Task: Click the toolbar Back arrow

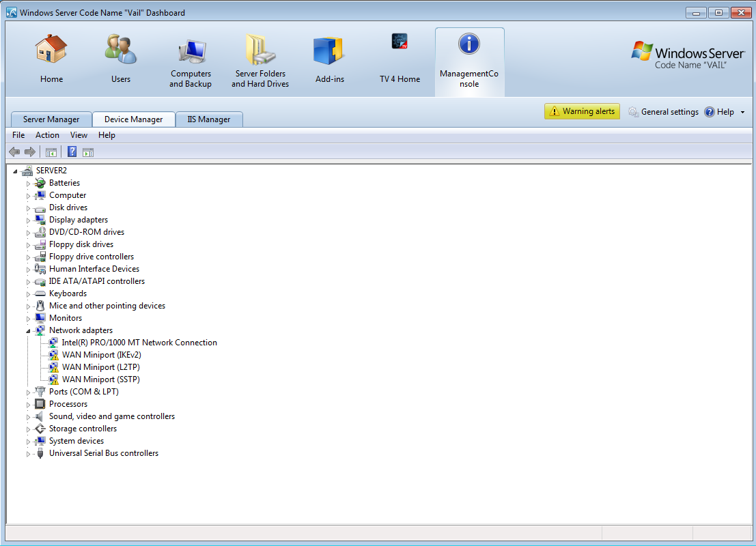Action: (14, 152)
